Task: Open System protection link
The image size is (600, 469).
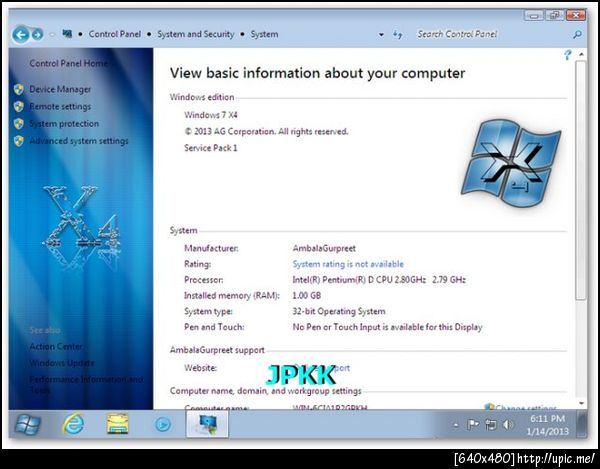Action: pyautogui.click(x=64, y=124)
